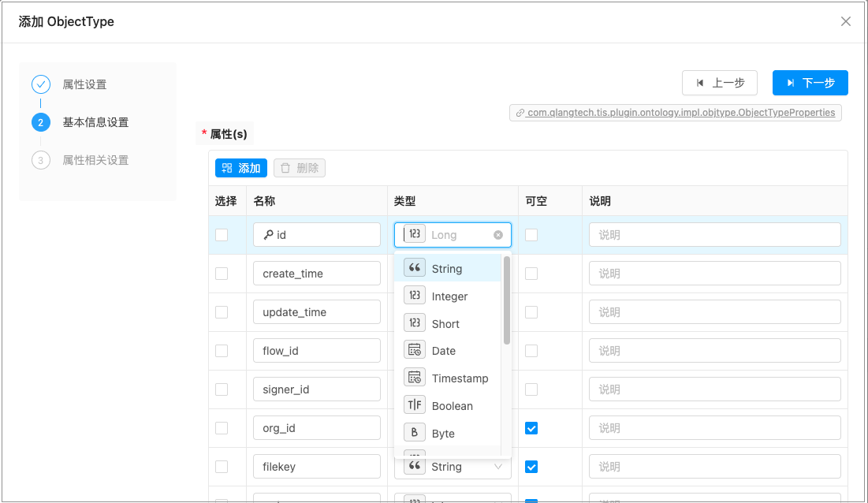Click the 说明 field of filekey row
868x503 pixels.
point(714,467)
